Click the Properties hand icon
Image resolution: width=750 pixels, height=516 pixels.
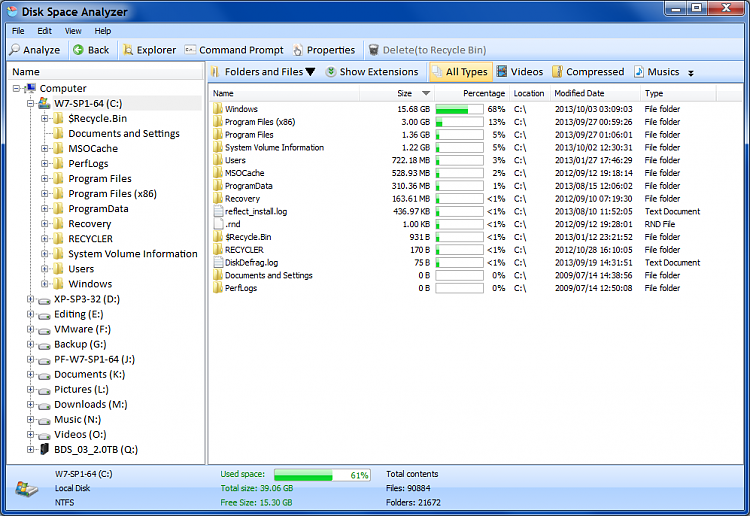point(298,50)
